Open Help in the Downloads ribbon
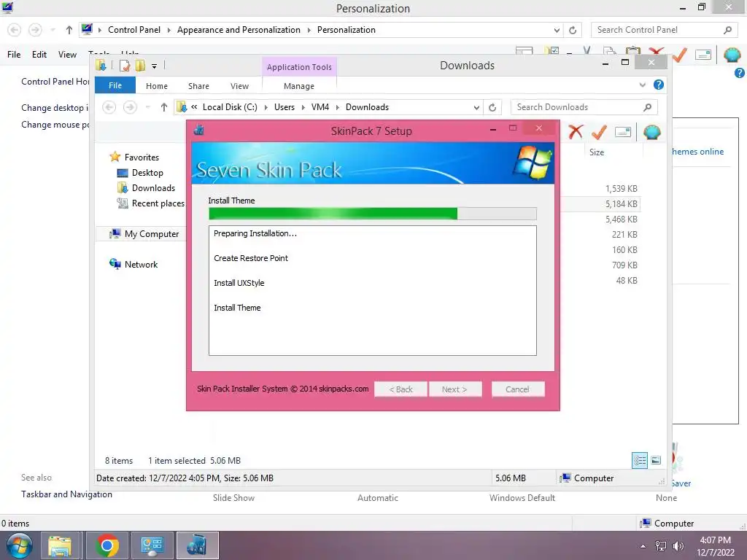Viewport: 747px width, 560px height. coord(659,85)
